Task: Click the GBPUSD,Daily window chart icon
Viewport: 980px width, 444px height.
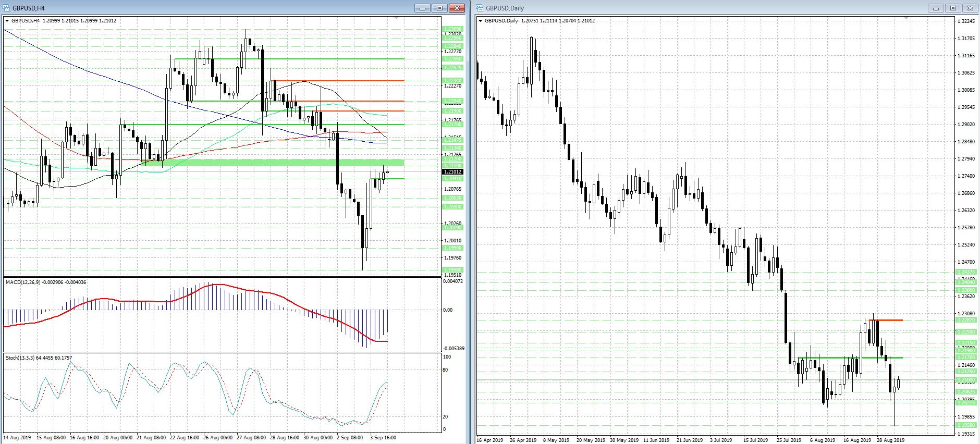Action: click(480, 8)
